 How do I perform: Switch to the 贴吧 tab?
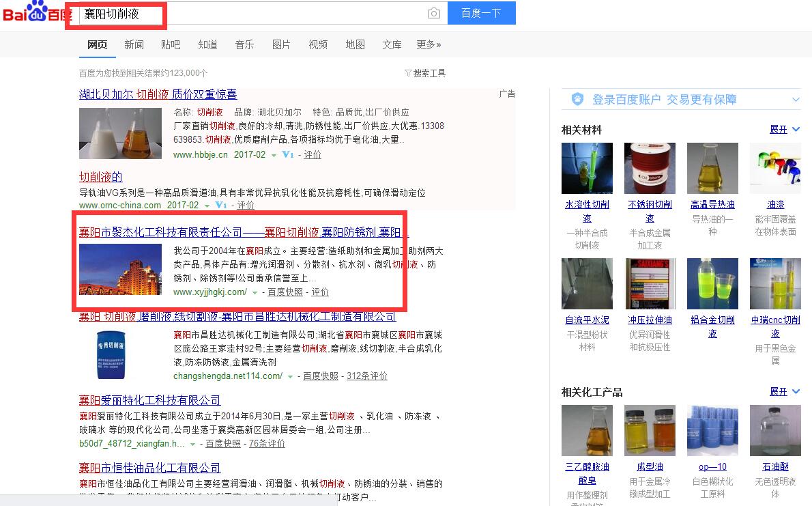[171, 44]
